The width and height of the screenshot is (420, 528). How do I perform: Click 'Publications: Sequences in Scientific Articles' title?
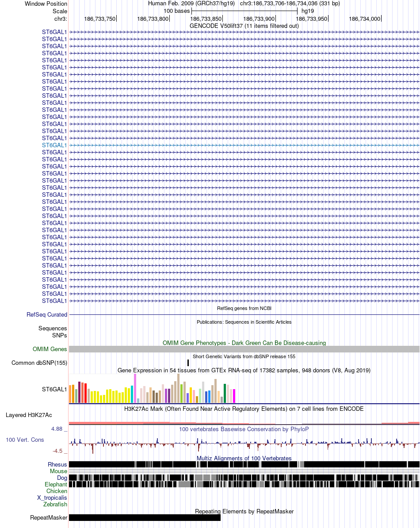(x=244, y=322)
